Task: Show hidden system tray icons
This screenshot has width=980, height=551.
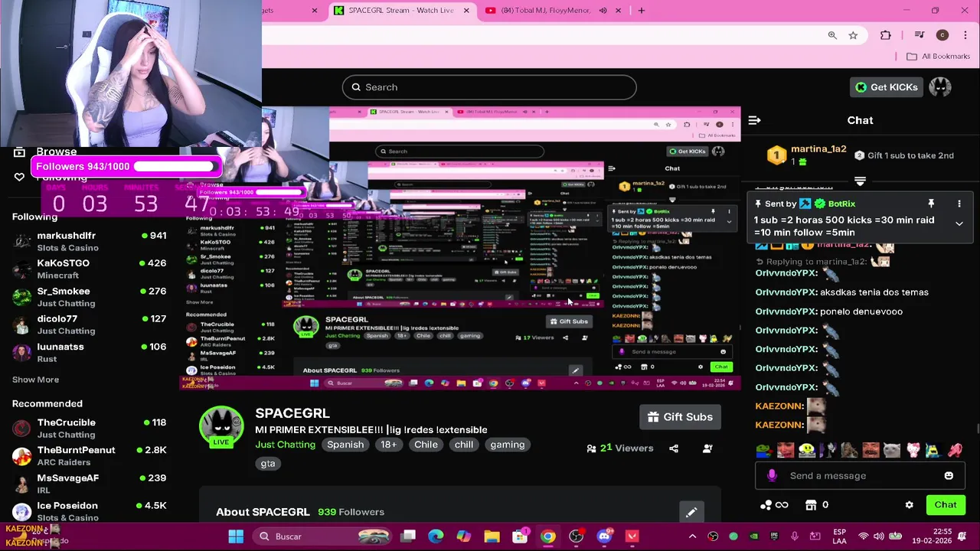Action: pos(692,536)
